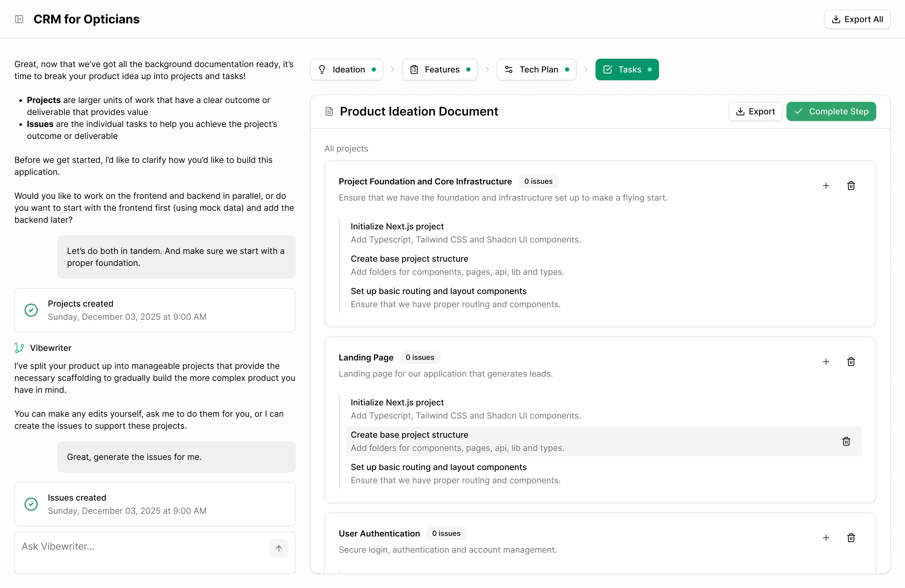
Task: Click the chevron between Features and Tech Plan
Action: coord(487,69)
